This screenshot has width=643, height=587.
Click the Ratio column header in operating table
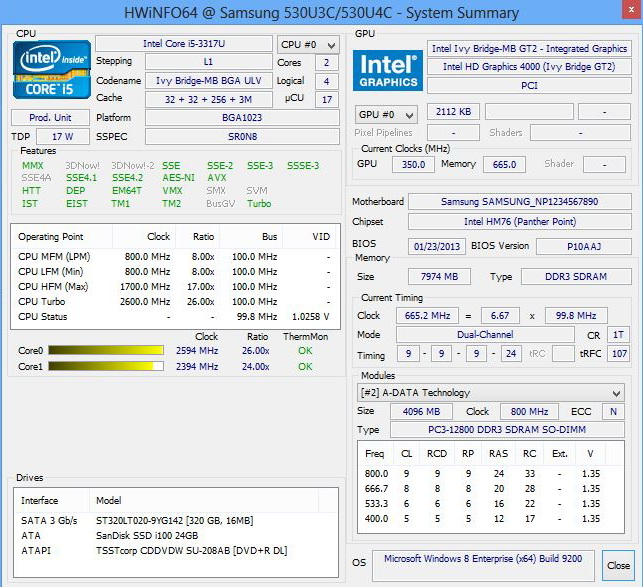coord(198,237)
